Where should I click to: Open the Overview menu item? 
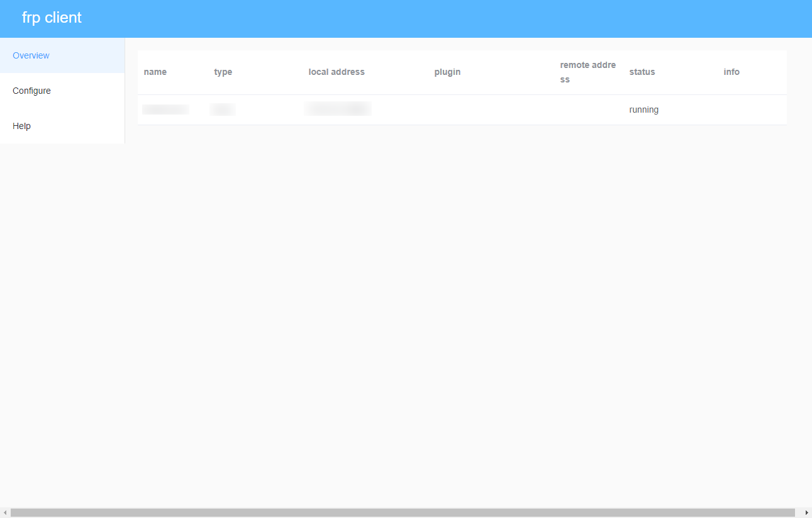click(62, 55)
